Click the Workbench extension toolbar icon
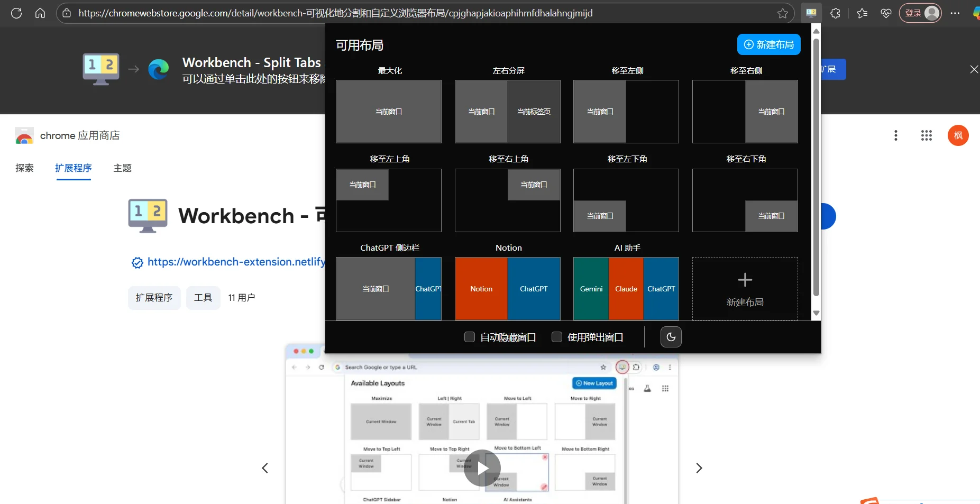980x504 pixels. click(811, 13)
